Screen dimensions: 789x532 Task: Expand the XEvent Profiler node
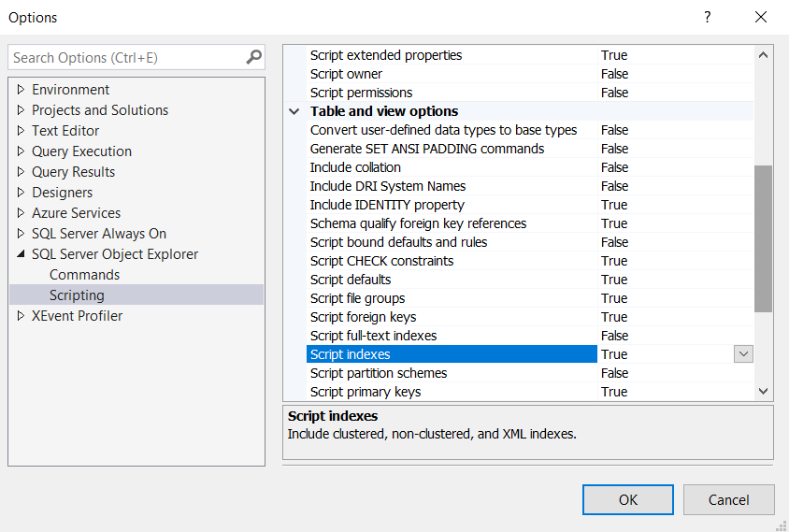pos(21,316)
